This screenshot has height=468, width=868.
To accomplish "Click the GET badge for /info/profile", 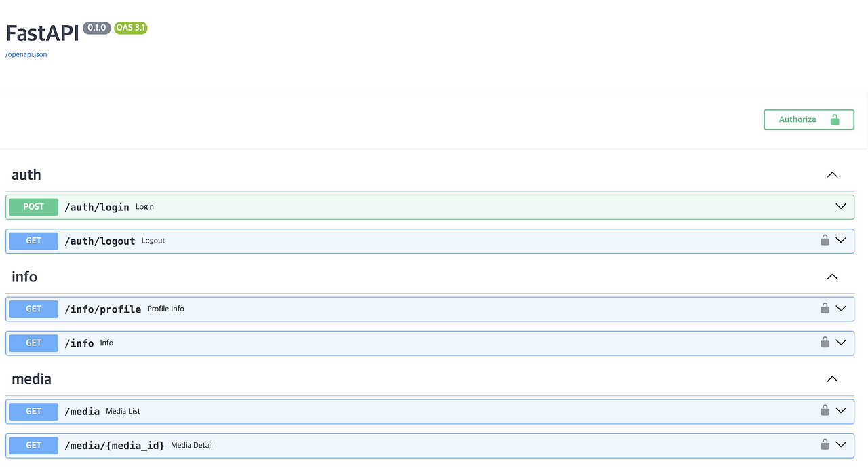I will (34, 309).
